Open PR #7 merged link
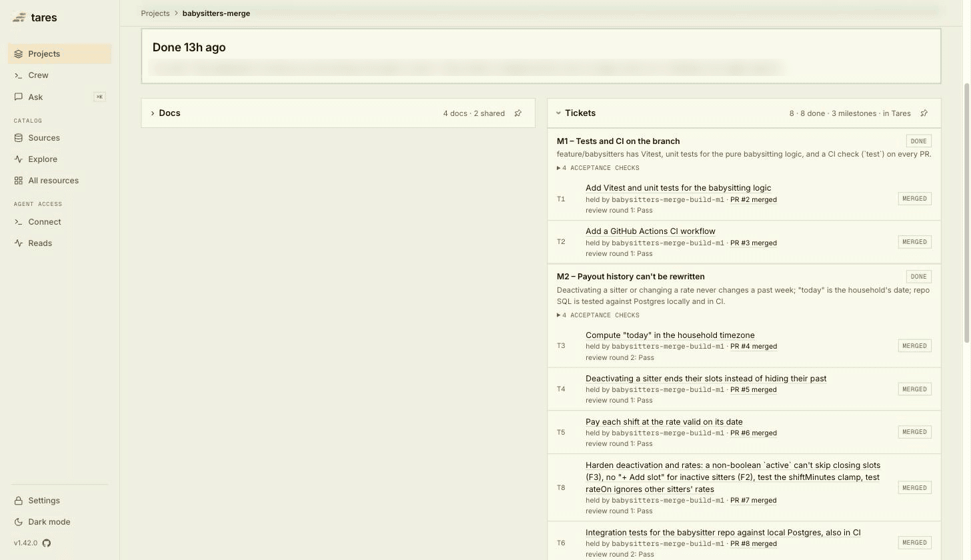The height and width of the screenshot is (560, 971). (754, 501)
